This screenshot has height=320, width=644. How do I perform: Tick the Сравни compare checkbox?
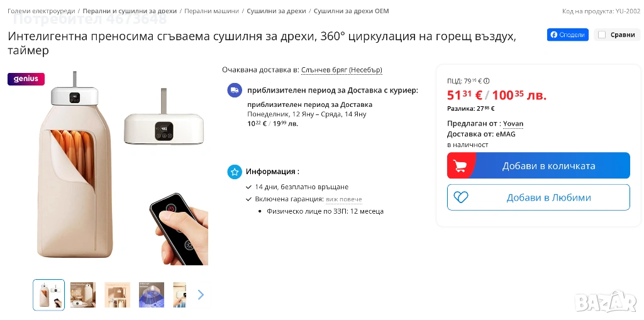pos(602,35)
